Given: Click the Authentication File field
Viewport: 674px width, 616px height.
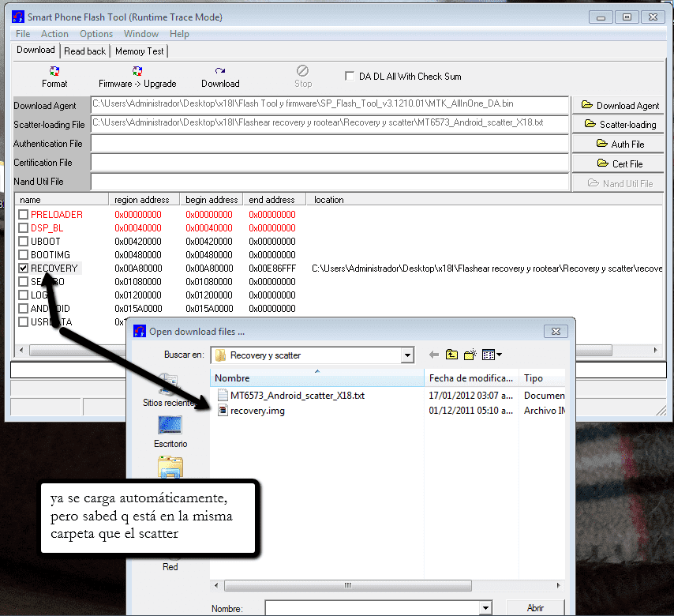Looking at the screenshot, I should [330, 143].
